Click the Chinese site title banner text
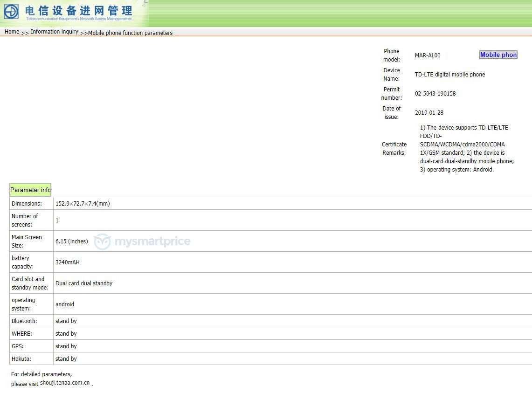 click(x=79, y=11)
